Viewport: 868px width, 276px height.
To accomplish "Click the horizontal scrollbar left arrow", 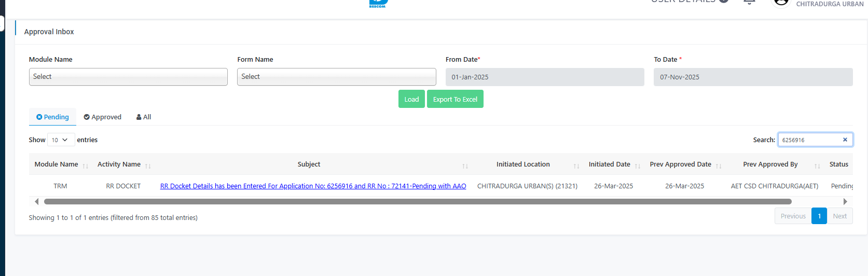I will tap(36, 201).
